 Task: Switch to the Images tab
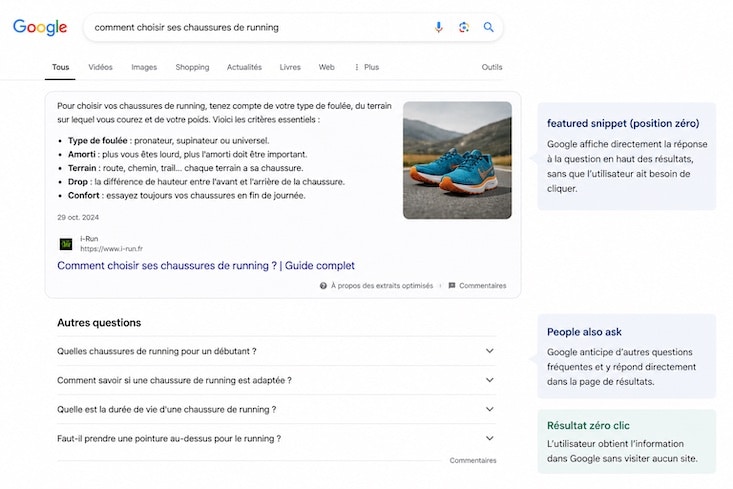144,67
